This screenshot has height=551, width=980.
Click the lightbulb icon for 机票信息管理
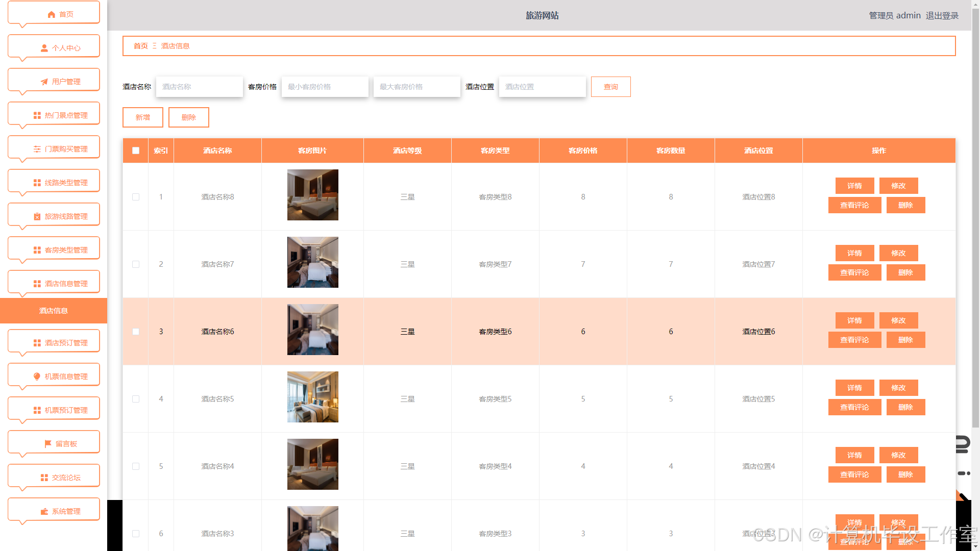[37, 377]
